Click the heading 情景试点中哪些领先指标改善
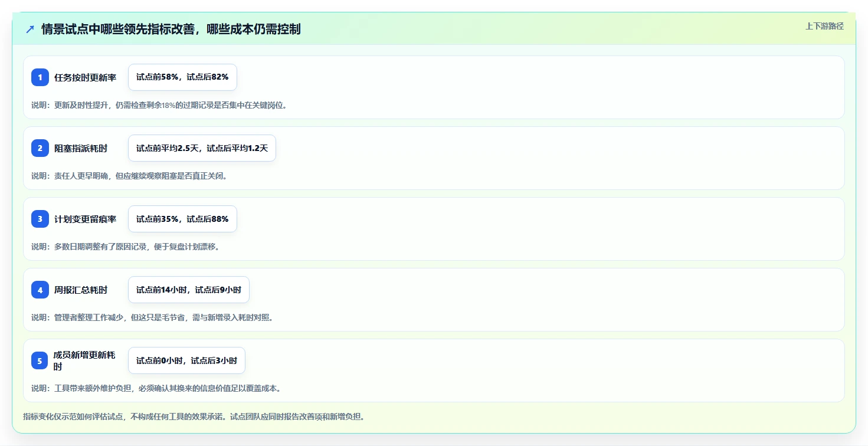The width and height of the screenshot is (868, 446). [x=171, y=29]
